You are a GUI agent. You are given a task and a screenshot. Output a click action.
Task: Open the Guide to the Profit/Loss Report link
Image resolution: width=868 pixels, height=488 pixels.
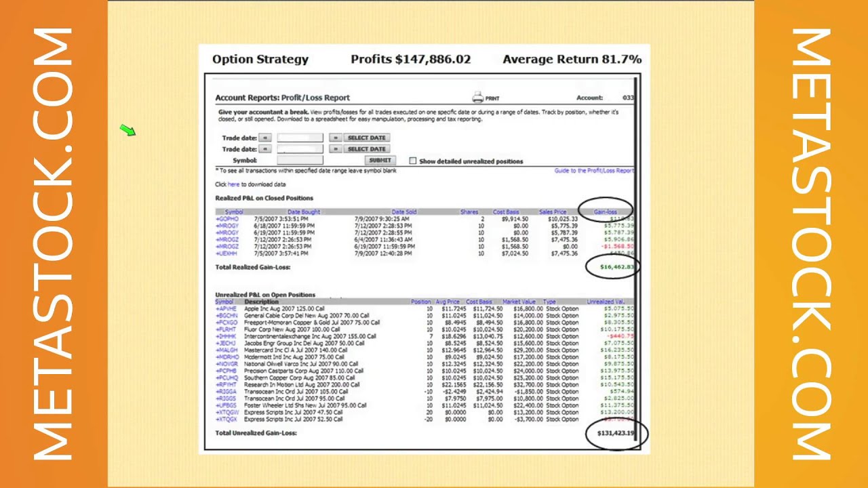pos(594,171)
